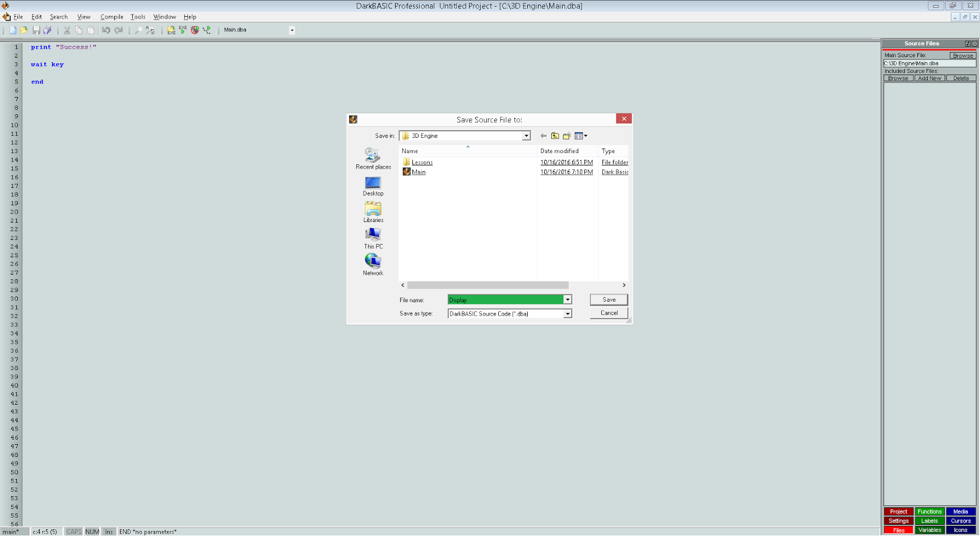
Task: Switch to the Cursors tab
Action: 960,521
